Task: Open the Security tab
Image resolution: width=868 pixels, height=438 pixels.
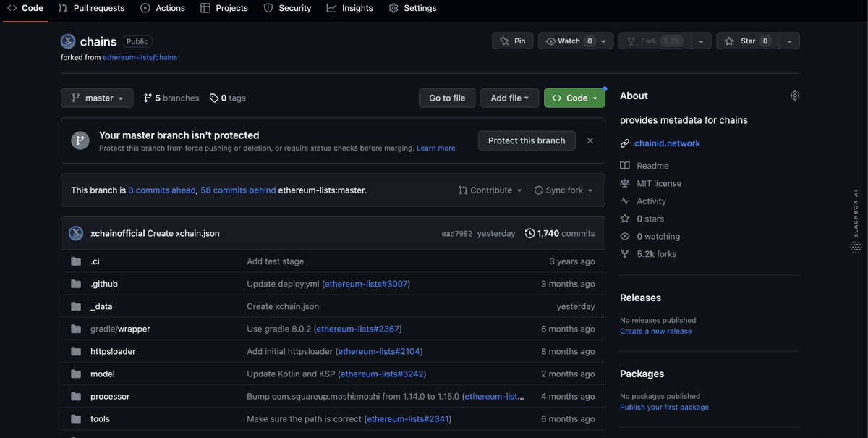Action: tap(287, 8)
